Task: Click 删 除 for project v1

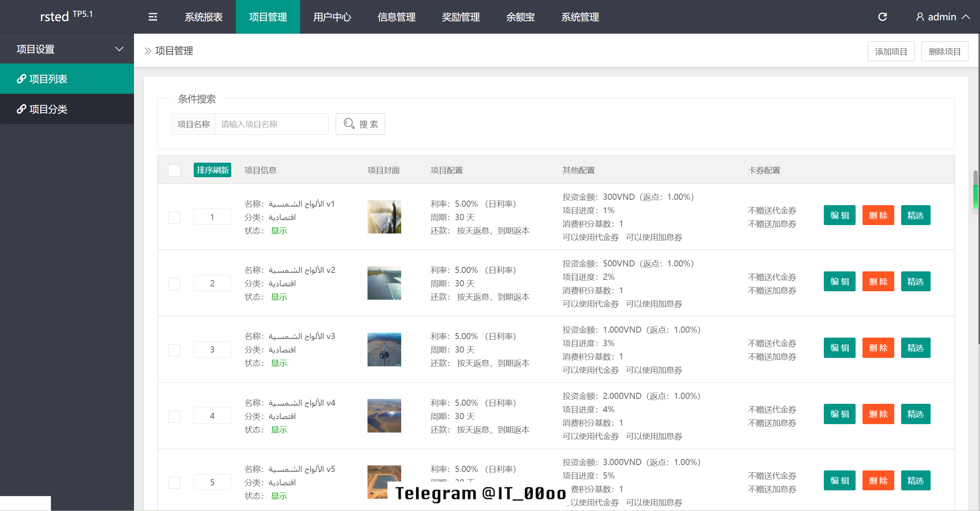Action: (878, 215)
